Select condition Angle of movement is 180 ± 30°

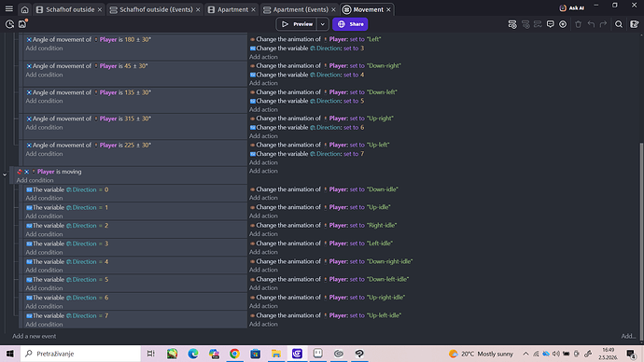[89, 39]
